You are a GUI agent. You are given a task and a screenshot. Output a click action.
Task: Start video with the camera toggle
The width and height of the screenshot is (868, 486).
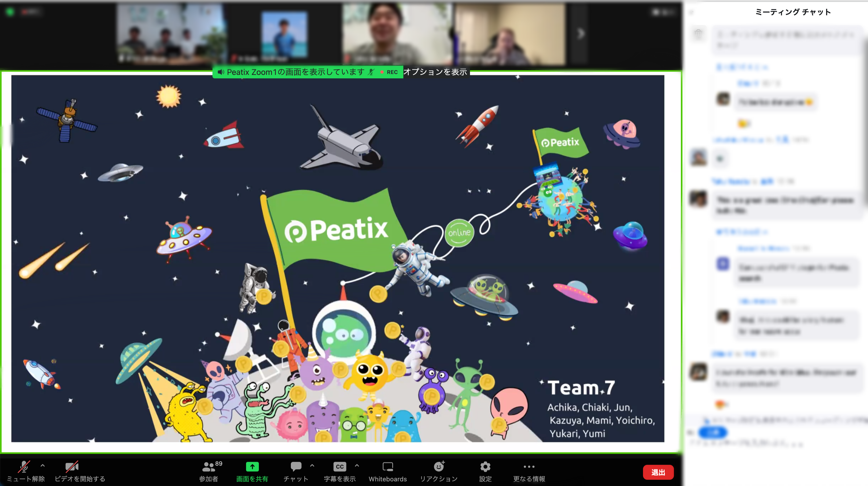tap(72, 467)
